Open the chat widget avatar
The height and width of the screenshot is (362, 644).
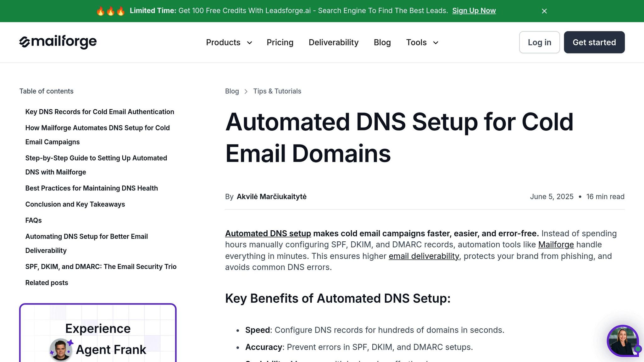(x=622, y=341)
